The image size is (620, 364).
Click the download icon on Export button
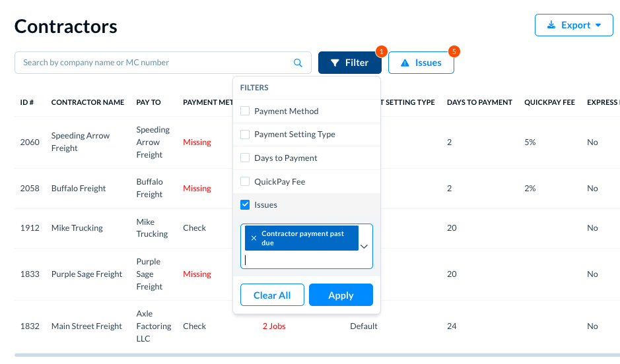[x=551, y=25]
